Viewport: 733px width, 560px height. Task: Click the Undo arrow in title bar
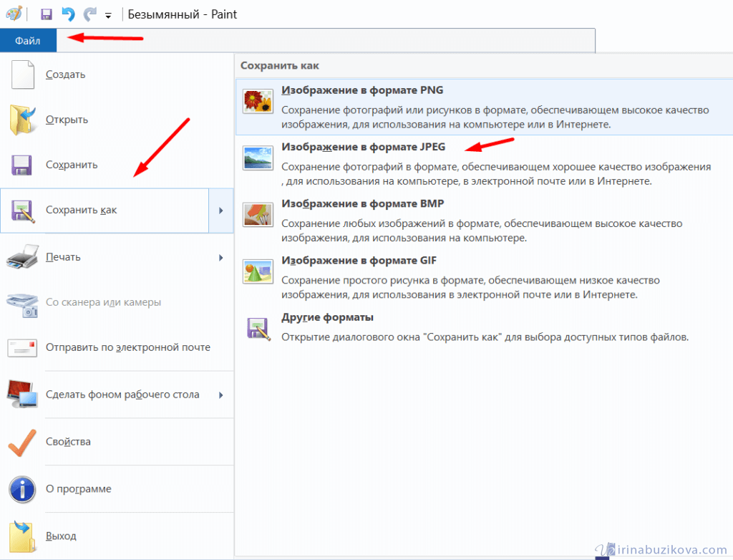coord(68,14)
